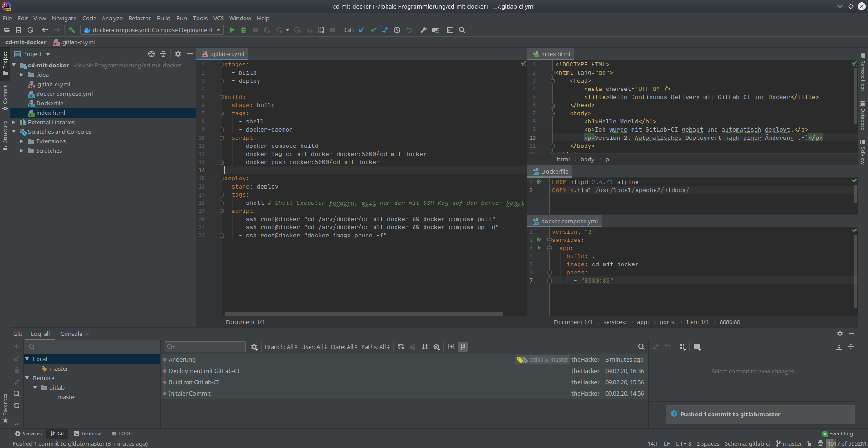Open the Terminal tool window
Viewport: 868px width, 448px height.
point(88,434)
